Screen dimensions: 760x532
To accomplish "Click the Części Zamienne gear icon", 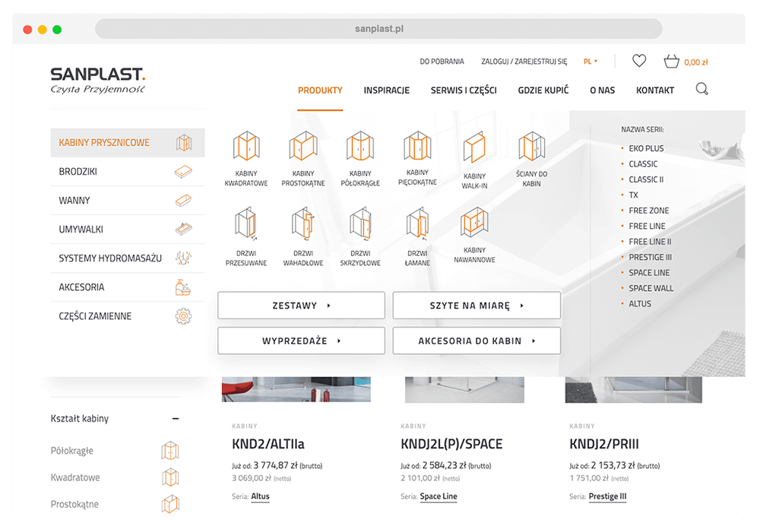I will point(183,316).
